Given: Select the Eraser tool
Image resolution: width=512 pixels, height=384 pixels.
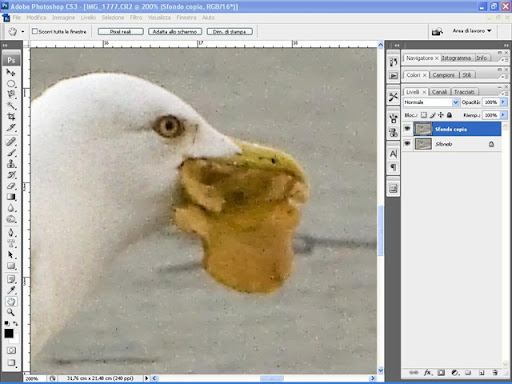Looking at the screenshot, I should pos(11,186).
